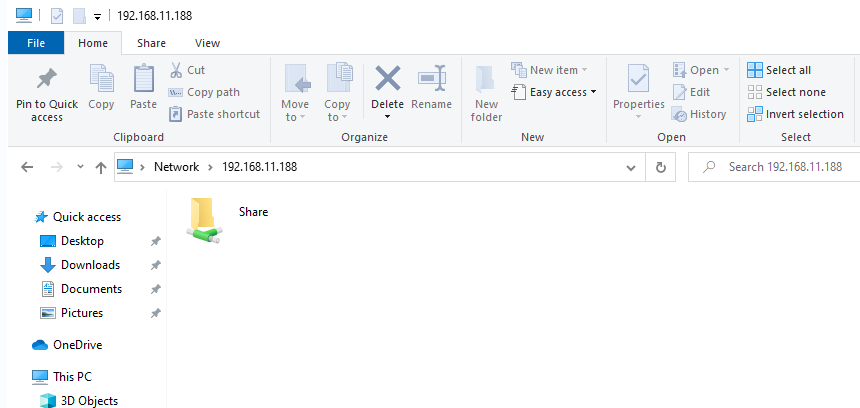The image size is (860, 408).
Task: Click the Copy icon in Clipboard group
Action: [x=101, y=79]
